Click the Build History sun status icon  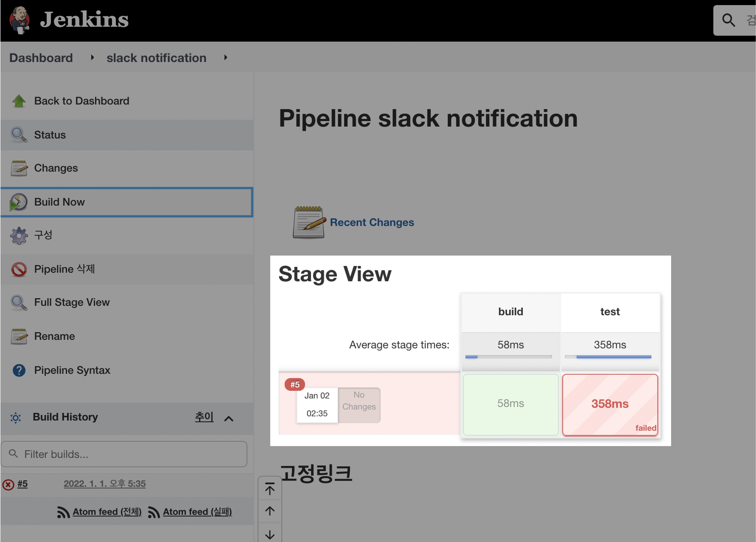16,418
